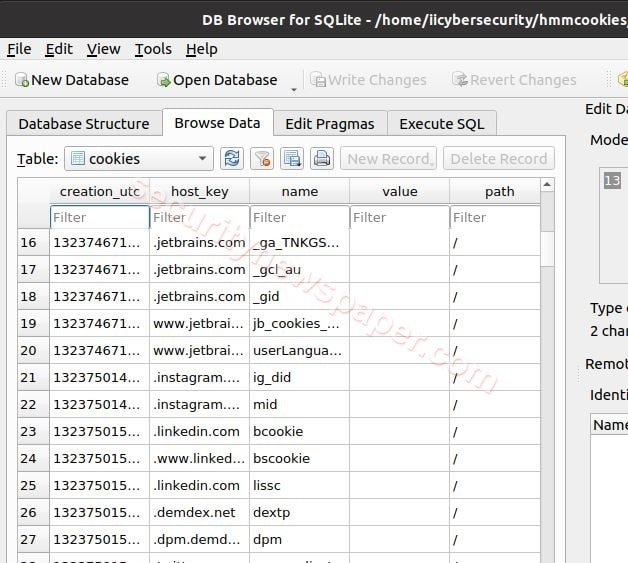
Task: Select host_key .instagram... in row 22
Action: [x=199, y=404]
